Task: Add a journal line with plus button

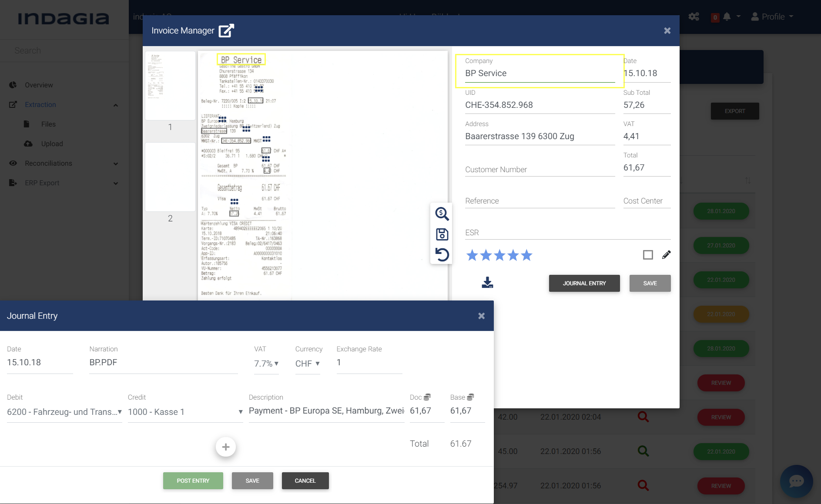Action: pos(226,447)
